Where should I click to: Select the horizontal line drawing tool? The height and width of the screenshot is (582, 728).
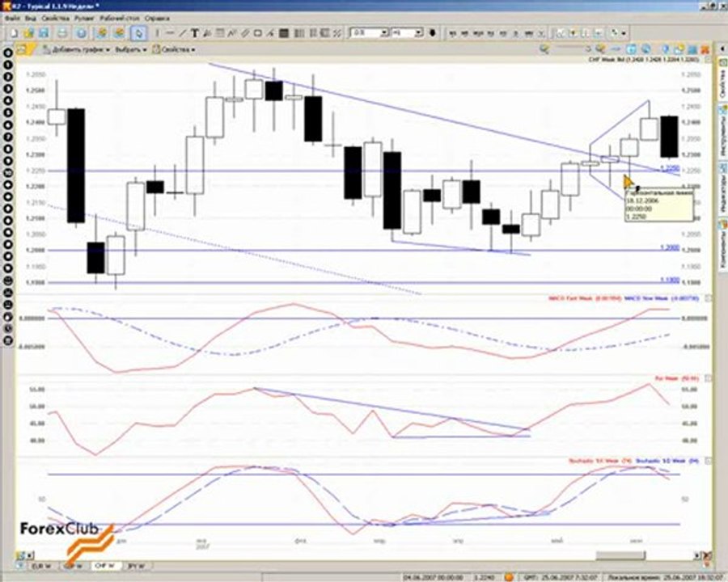tap(170, 33)
